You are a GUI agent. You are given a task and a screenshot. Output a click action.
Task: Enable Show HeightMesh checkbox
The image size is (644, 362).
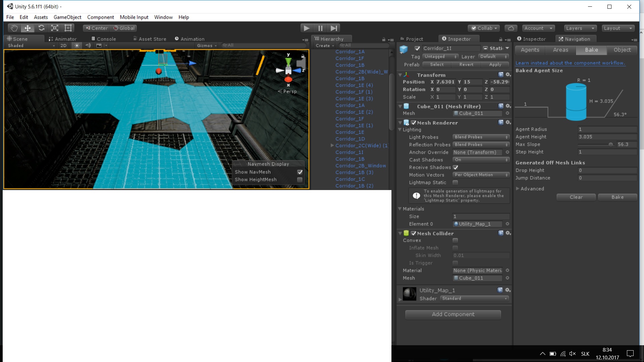click(300, 180)
